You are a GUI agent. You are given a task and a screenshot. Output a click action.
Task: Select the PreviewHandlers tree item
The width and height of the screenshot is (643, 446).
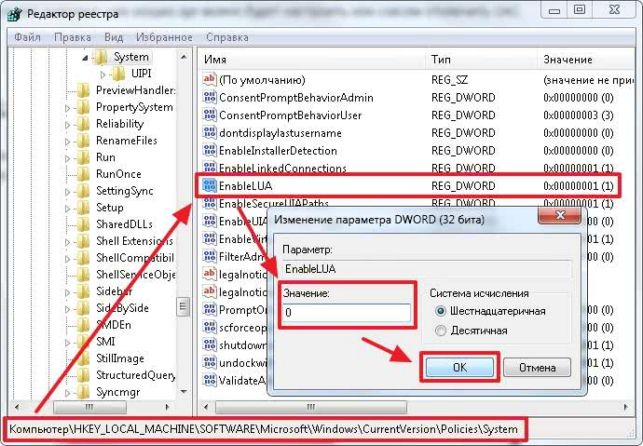135,91
